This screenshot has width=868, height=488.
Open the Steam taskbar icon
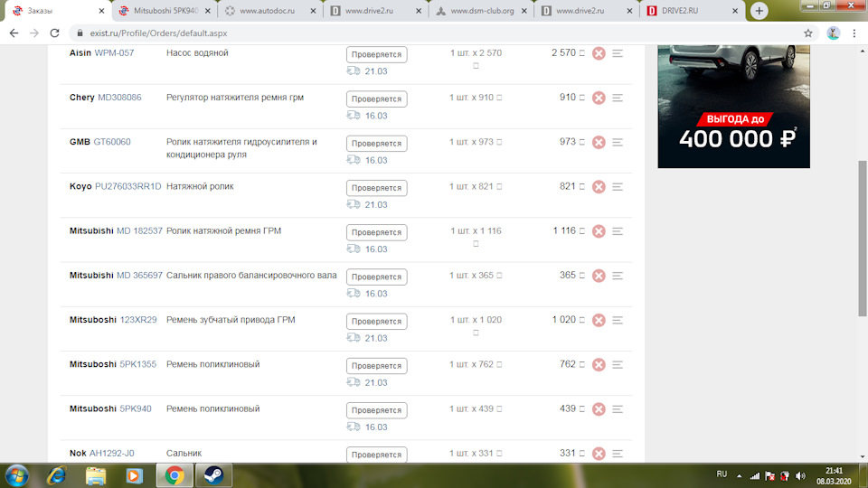(x=213, y=475)
